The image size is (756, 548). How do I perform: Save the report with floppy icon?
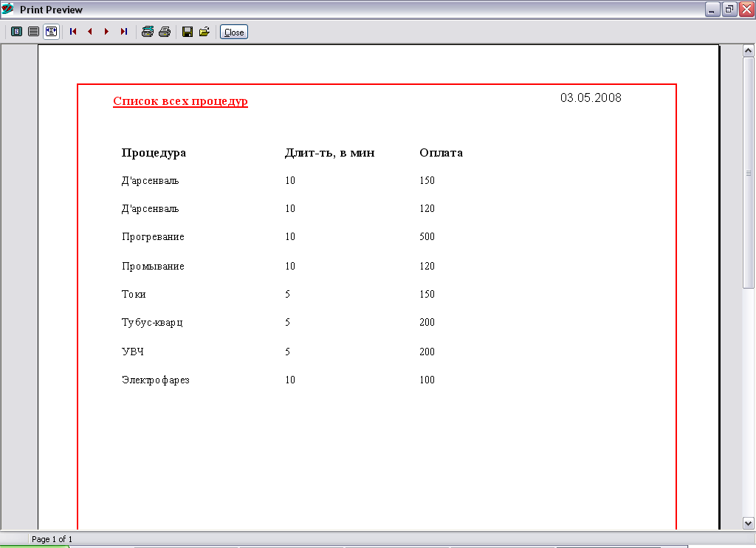click(188, 32)
